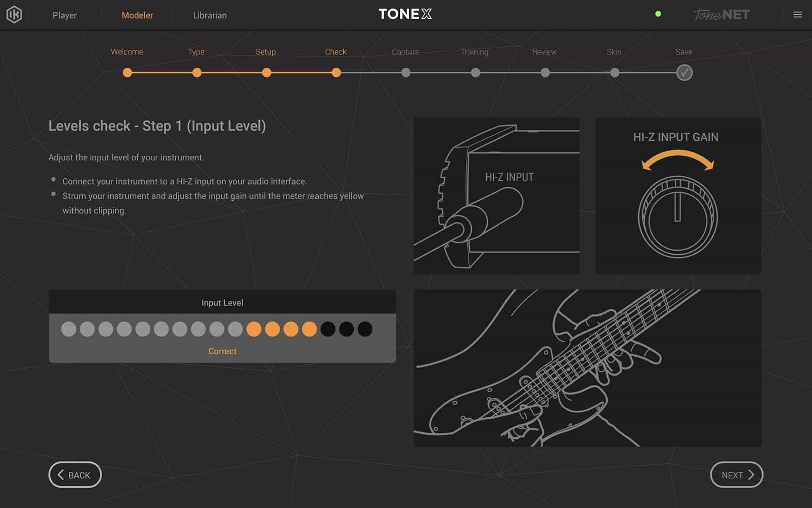The height and width of the screenshot is (508, 812).
Task: Click the Review step label
Action: (544, 52)
